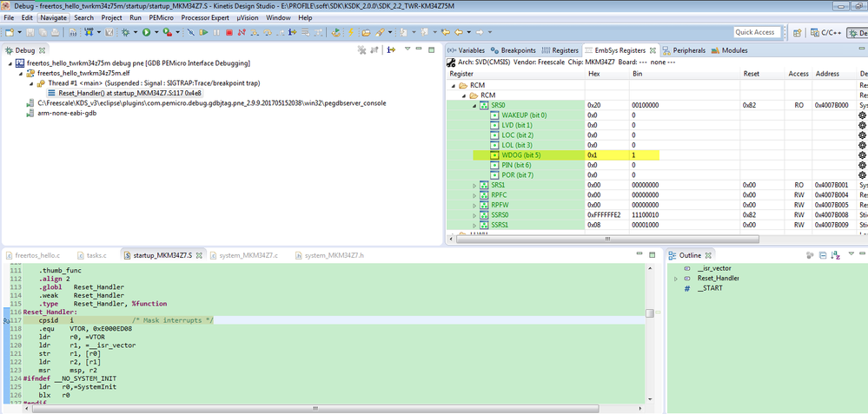Open the Processor Expert menu
This screenshot has width=868, height=414.
(205, 17)
